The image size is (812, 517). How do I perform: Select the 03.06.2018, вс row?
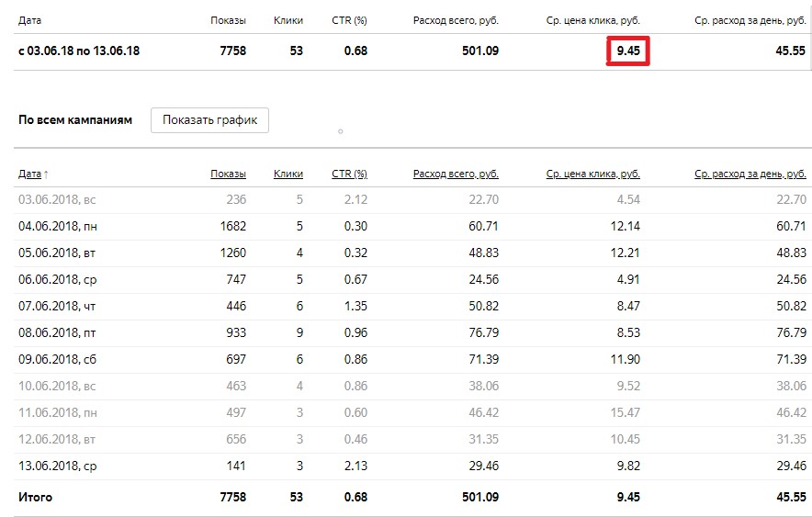(412, 200)
